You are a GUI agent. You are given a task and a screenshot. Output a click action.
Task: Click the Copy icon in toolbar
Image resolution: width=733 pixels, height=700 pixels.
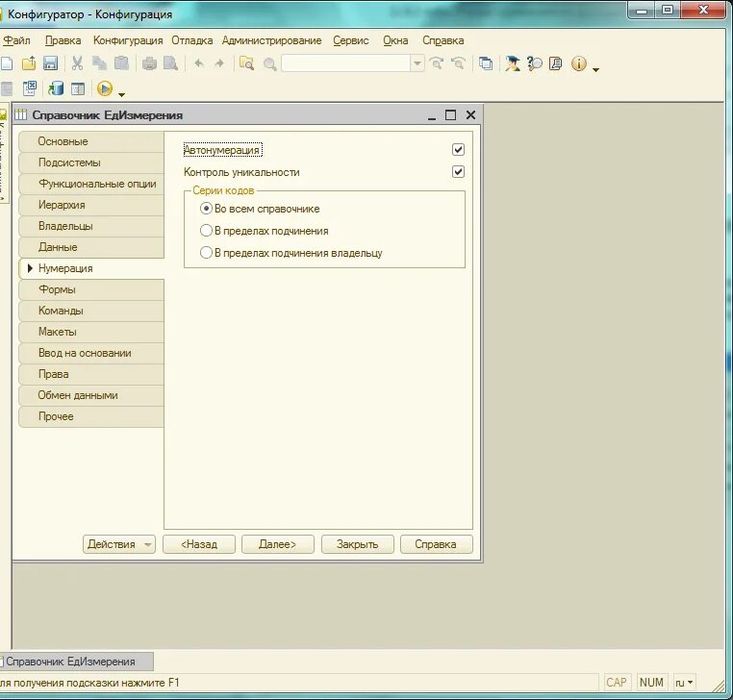(99, 63)
